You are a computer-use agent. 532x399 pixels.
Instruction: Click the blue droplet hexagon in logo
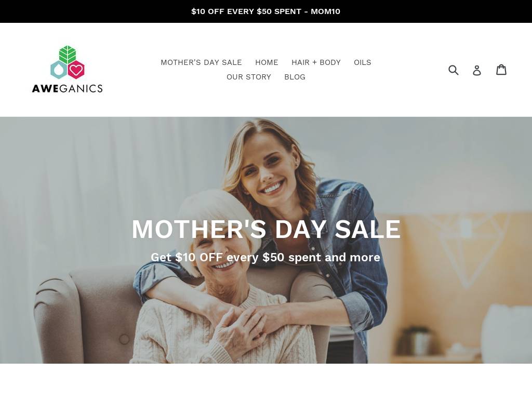point(59,70)
